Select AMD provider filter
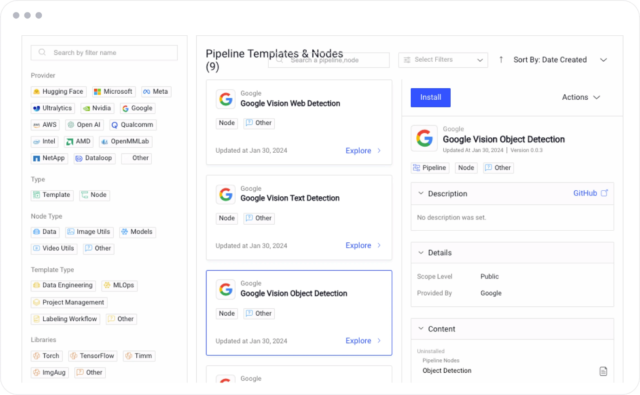The width and height of the screenshot is (640, 395). click(x=78, y=141)
